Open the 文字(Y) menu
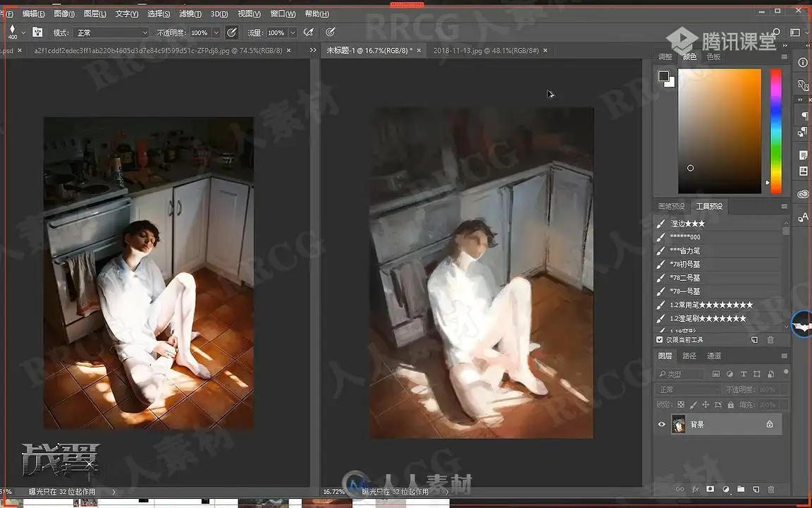The image size is (812, 508). (127, 14)
